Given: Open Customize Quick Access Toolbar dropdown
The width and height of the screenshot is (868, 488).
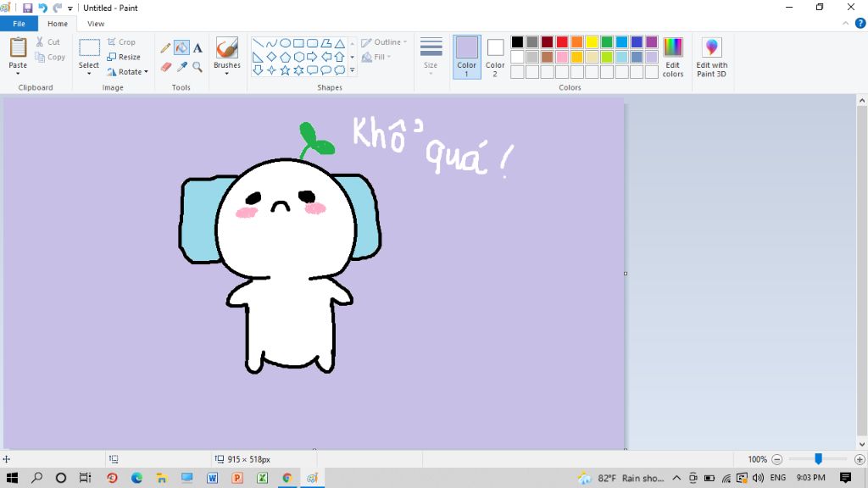Looking at the screenshot, I should [x=70, y=8].
